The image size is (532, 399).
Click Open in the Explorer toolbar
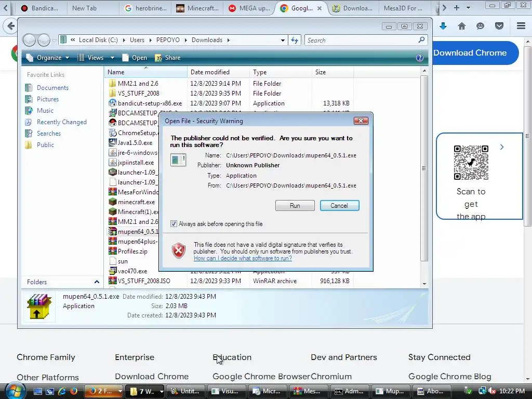pyautogui.click(x=135, y=58)
